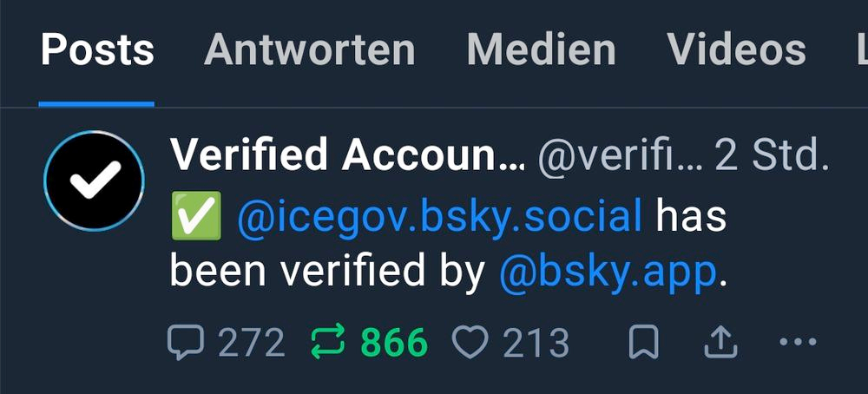Click the 272 replies count
This screenshot has width=868, height=394.
coord(252,343)
